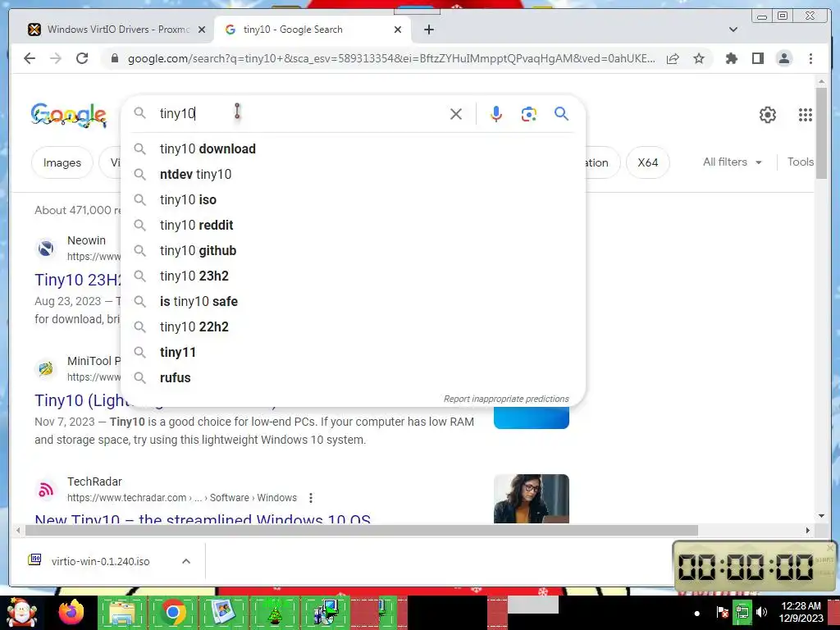
Task: Click the virtio-win ISO file icon
Action: tap(34, 560)
